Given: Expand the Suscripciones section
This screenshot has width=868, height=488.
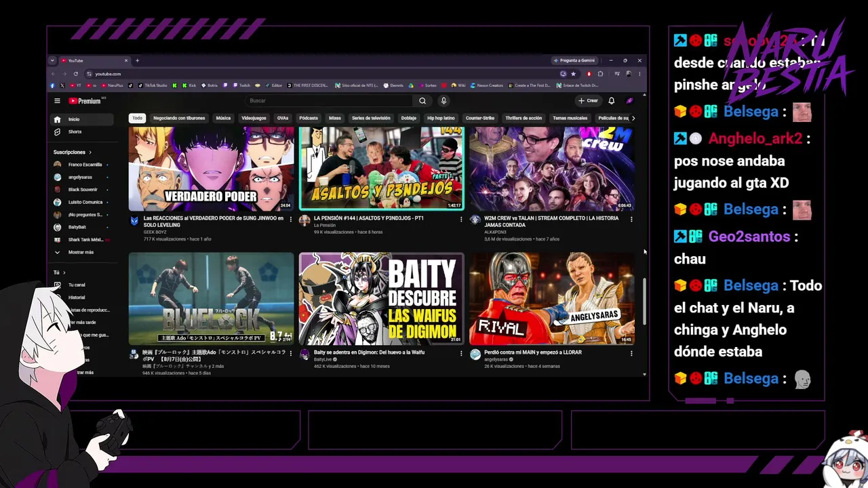Looking at the screenshot, I should point(73,152).
